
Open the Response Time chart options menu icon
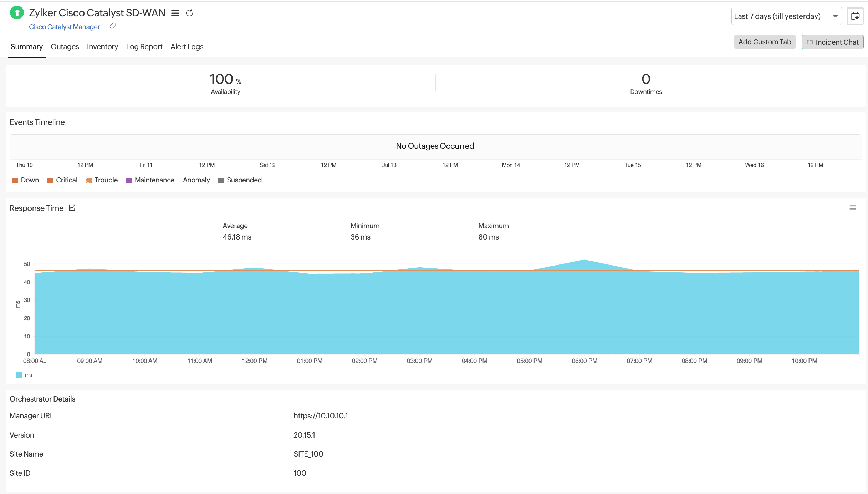(853, 207)
